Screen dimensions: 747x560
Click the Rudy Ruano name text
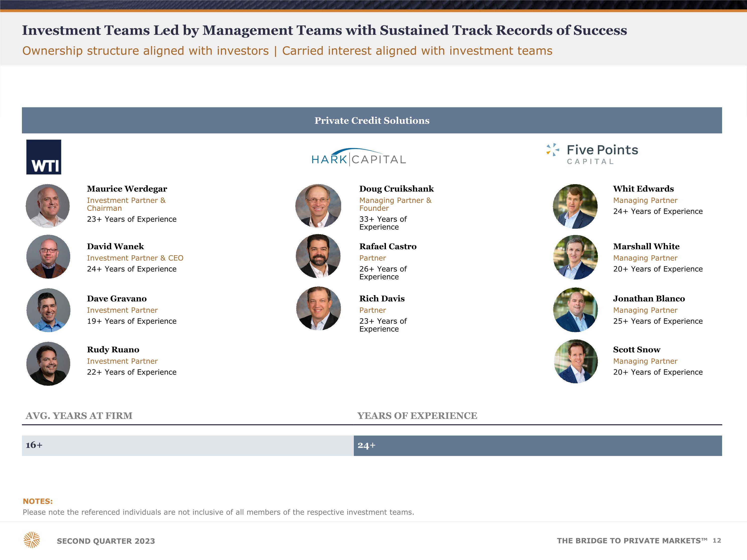point(113,350)
